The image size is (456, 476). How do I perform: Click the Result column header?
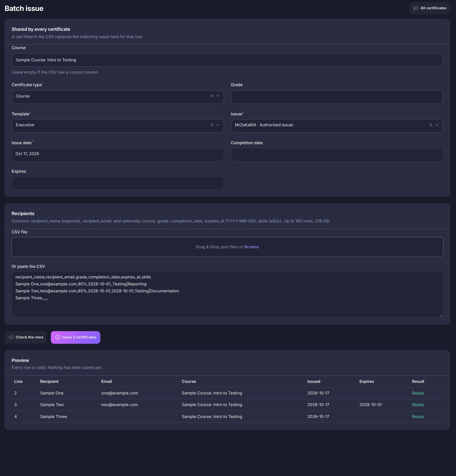tap(418, 381)
